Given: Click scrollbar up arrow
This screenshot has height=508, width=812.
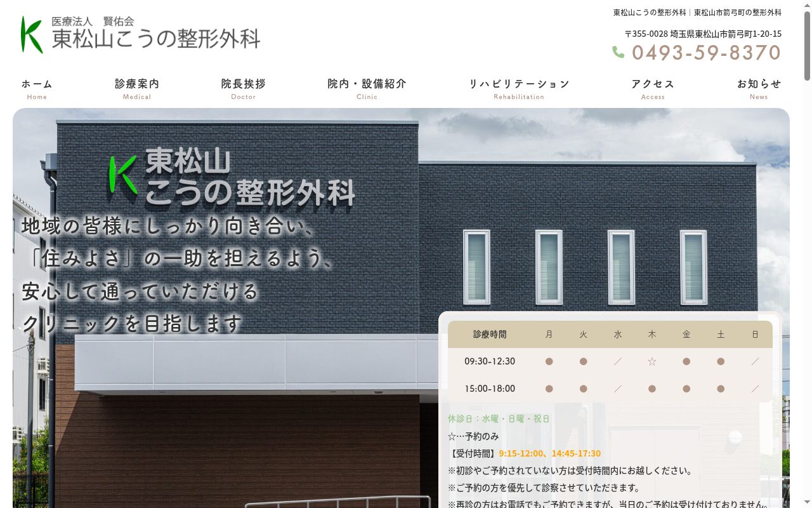Looking at the screenshot, I should point(807,4).
